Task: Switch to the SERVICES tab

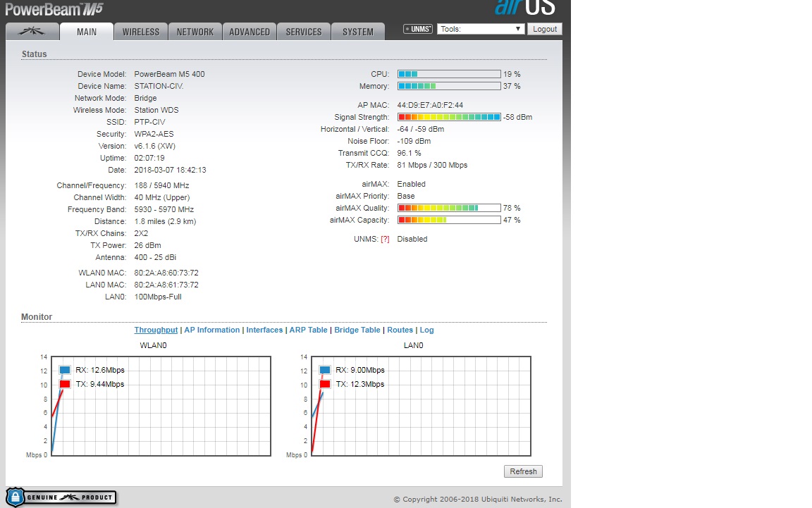Action: pyautogui.click(x=304, y=32)
